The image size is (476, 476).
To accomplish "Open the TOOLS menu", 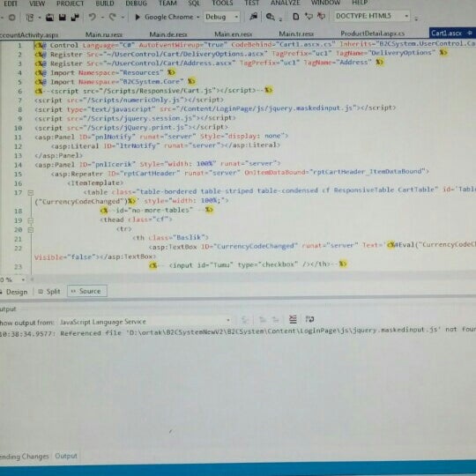I will pyautogui.click(x=222, y=3).
